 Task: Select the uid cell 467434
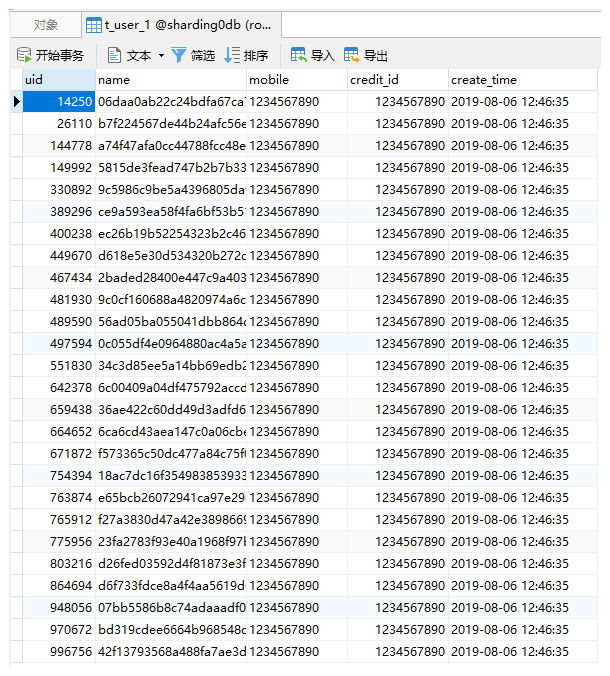tap(59, 278)
